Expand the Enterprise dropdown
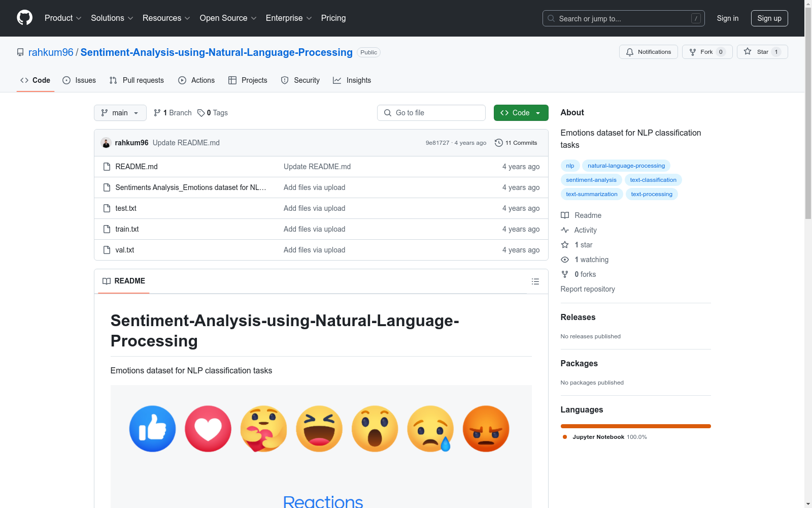This screenshot has width=812, height=508. pyautogui.click(x=289, y=18)
